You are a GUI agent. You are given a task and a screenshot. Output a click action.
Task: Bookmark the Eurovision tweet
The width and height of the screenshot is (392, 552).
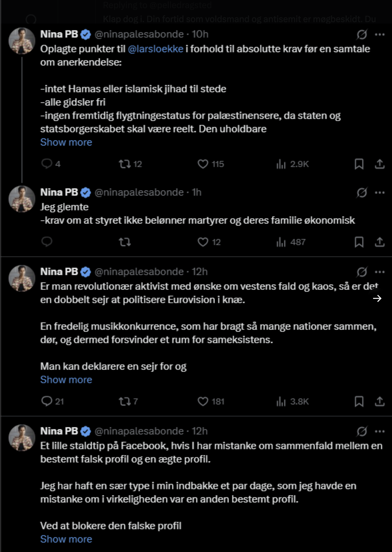359,402
